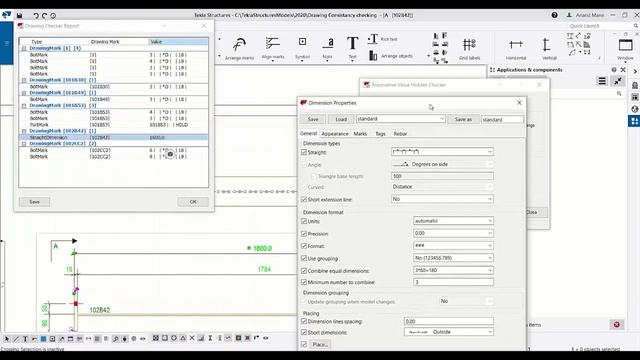
Task: Click the Save as button
Action: 463,119
